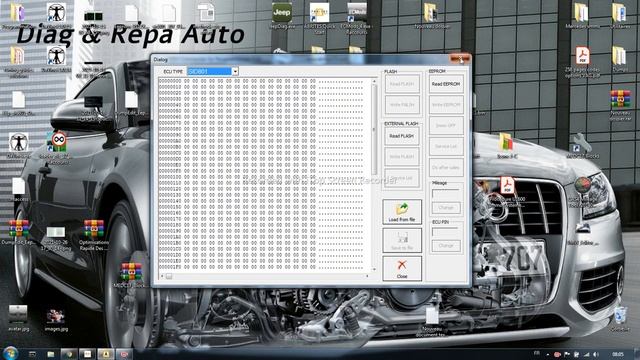Click Change button under ECU PIN
Viewport: 640px width, 360px height.
446,246
